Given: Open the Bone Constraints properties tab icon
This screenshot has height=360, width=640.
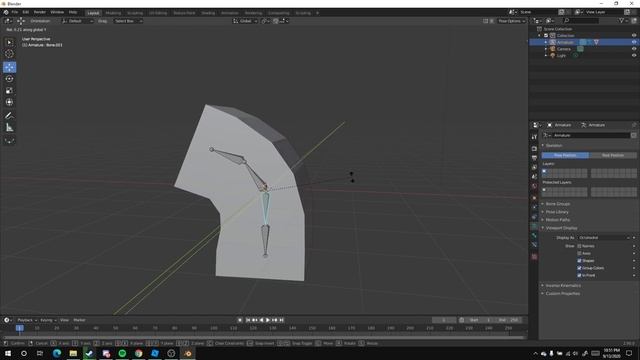Looking at the screenshot, I should [534, 244].
